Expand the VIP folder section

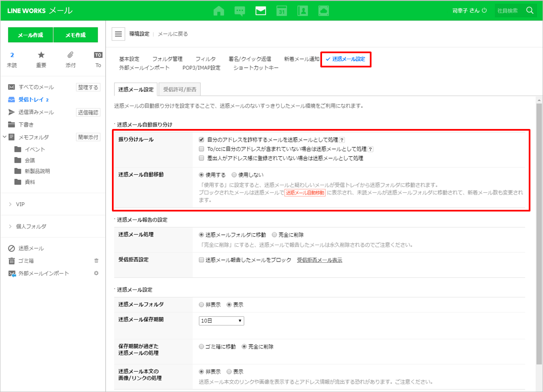10,204
